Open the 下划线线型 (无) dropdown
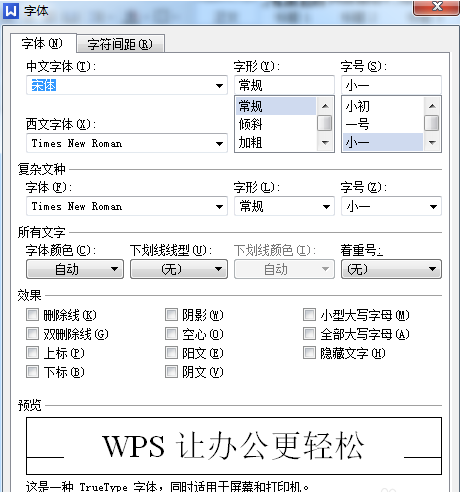The image size is (460, 492). click(x=179, y=269)
